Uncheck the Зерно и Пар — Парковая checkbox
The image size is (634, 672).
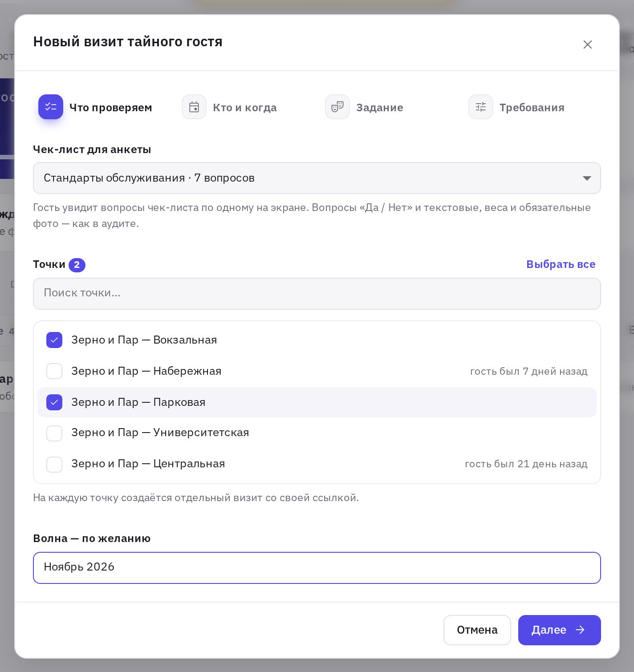point(54,402)
